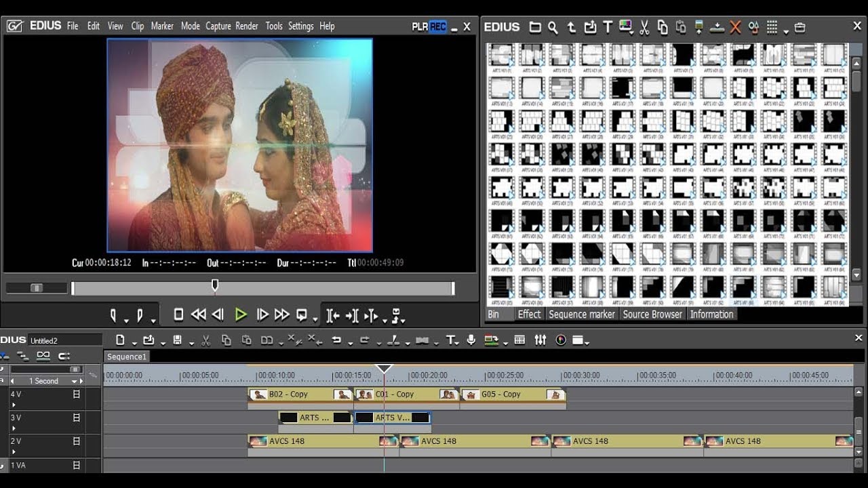Expand the Undo history dropdown arrow

point(350,343)
